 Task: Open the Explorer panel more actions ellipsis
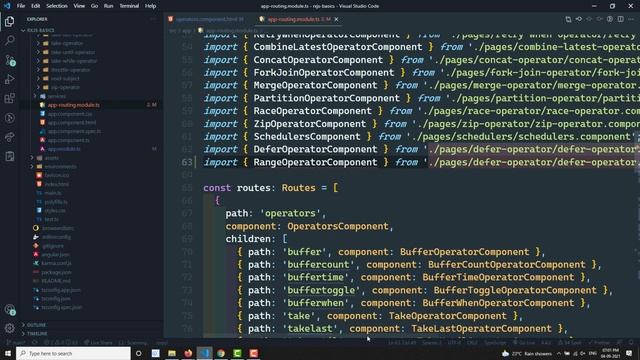coord(153,19)
